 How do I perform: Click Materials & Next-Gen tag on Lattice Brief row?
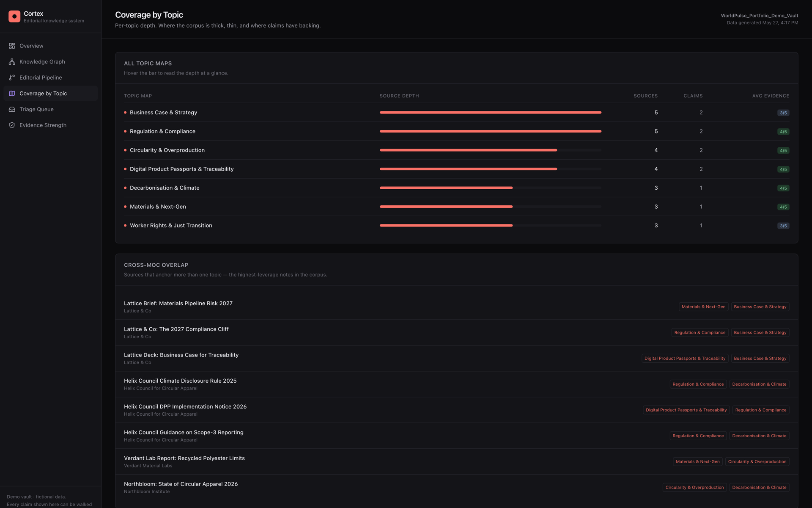[703, 307]
